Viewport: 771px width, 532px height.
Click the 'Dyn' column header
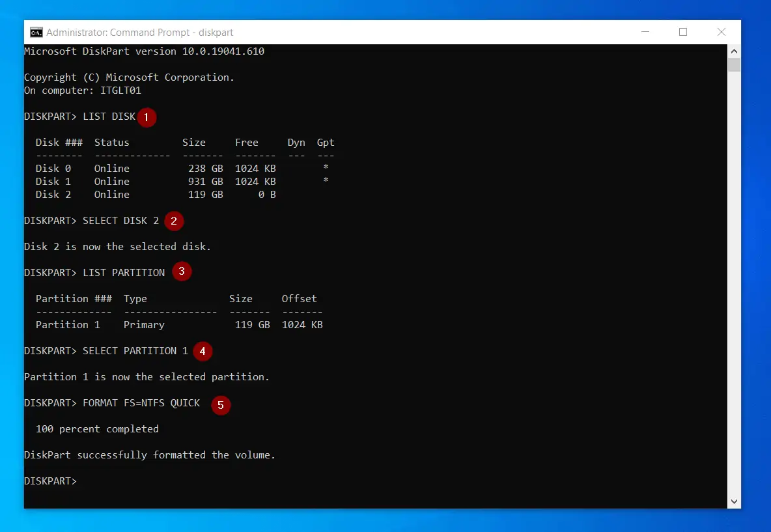click(296, 143)
